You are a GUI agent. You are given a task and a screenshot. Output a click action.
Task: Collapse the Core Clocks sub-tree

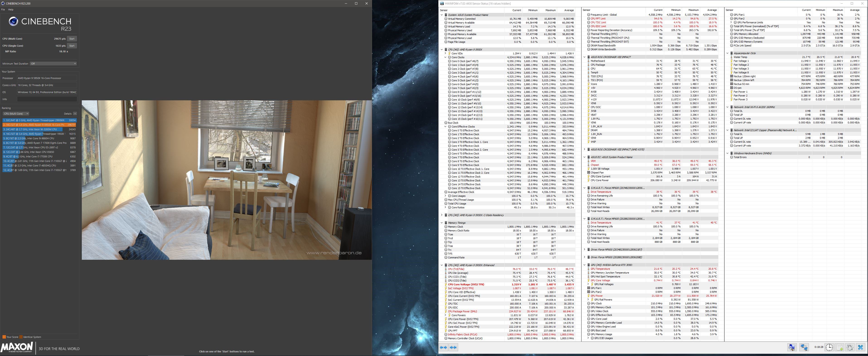[445, 57]
